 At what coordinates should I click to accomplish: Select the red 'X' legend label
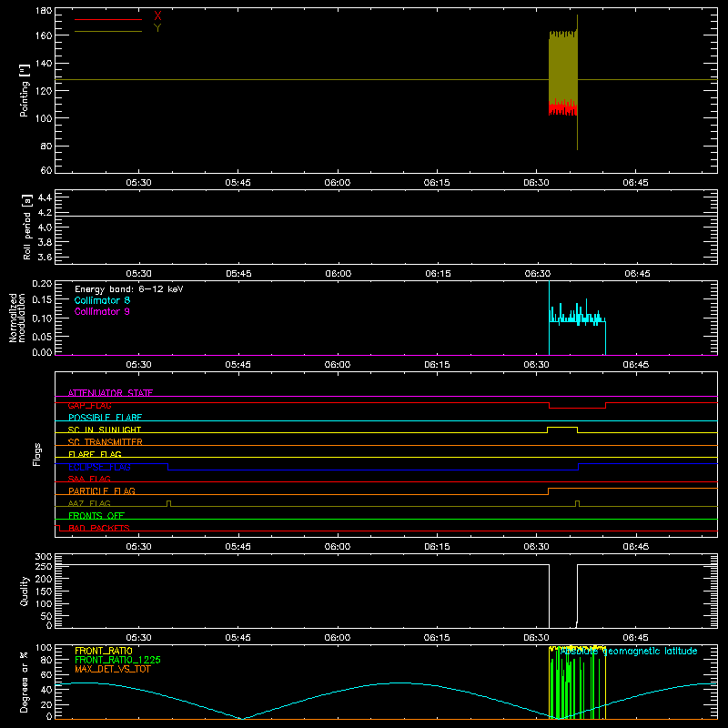click(157, 15)
